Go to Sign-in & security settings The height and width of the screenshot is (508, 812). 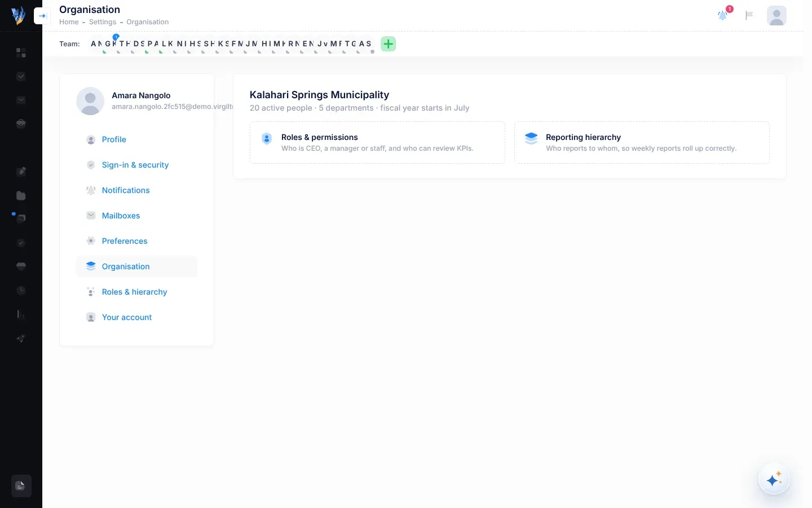136,165
